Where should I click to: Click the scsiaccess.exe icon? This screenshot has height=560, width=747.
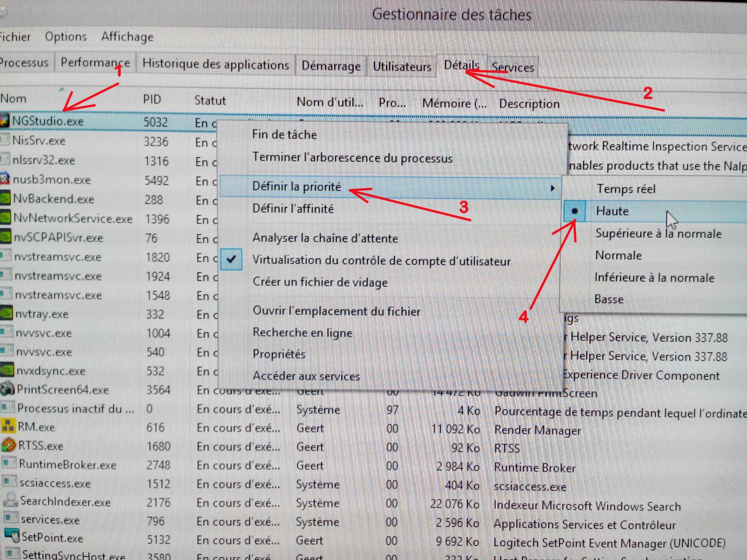pyautogui.click(x=10, y=482)
